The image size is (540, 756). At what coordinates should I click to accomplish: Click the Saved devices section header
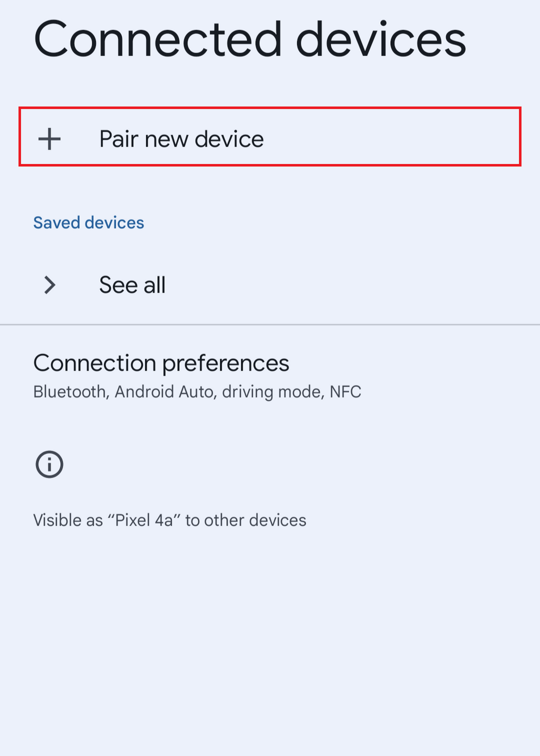pos(89,222)
